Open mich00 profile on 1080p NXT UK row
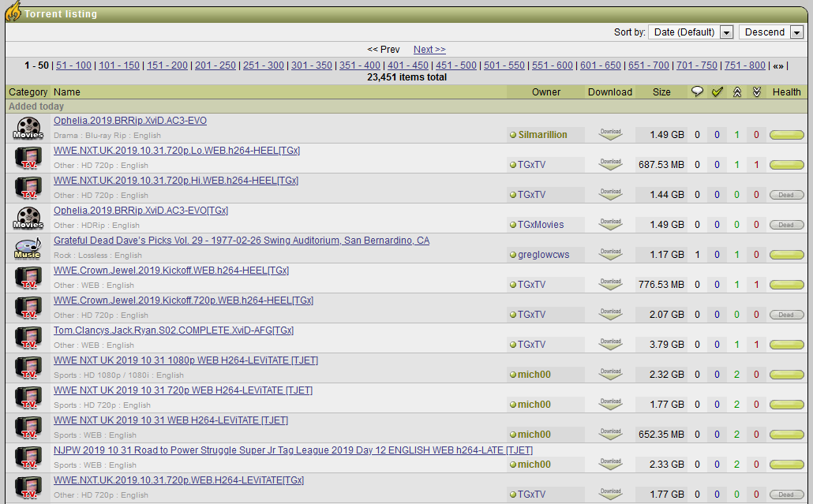The width and height of the screenshot is (813, 504). [x=534, y=375]
